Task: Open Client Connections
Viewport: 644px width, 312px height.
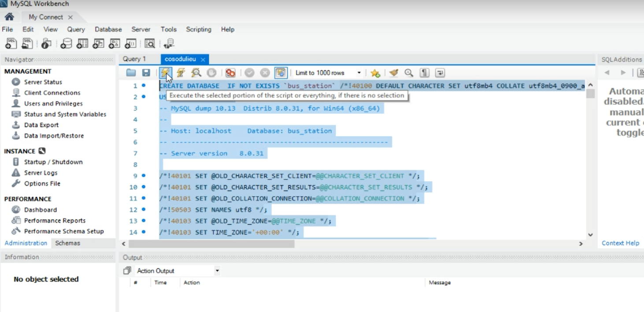Action: (x=52, y=92)
